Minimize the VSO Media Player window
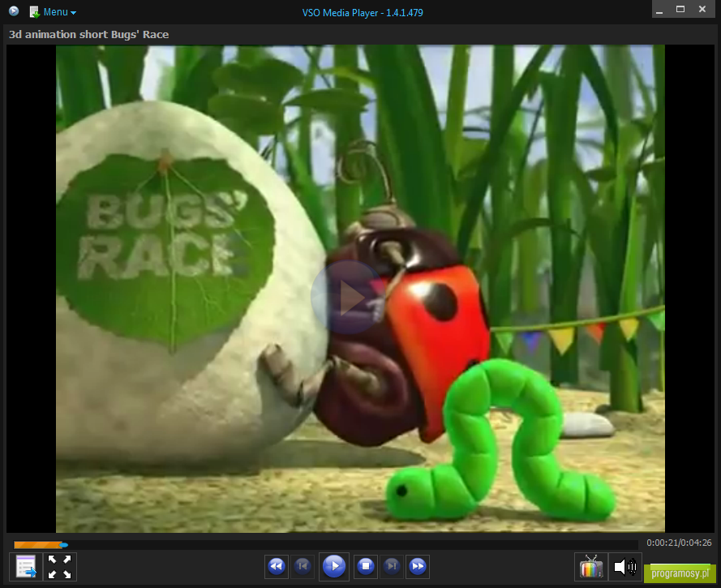Viewport: 721px width, 588px height. pos(659,9)
